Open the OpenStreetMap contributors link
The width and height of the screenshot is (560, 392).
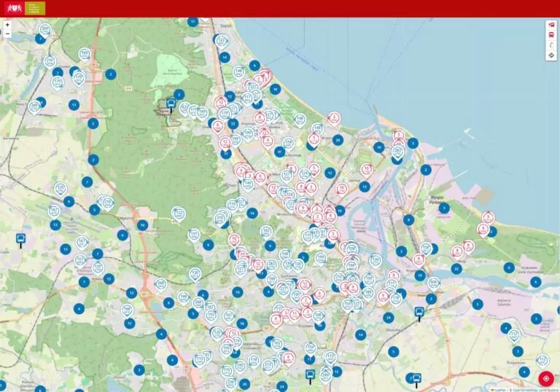[534, 389]
